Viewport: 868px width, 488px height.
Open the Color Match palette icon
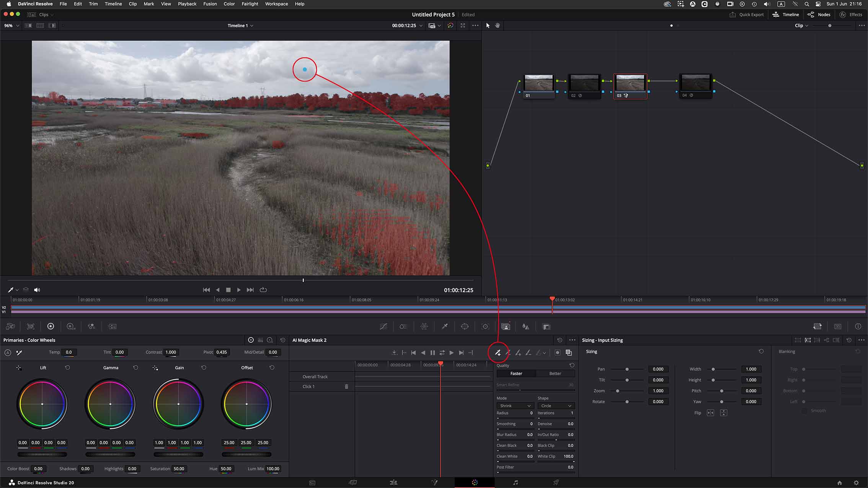tap(31, 327)
